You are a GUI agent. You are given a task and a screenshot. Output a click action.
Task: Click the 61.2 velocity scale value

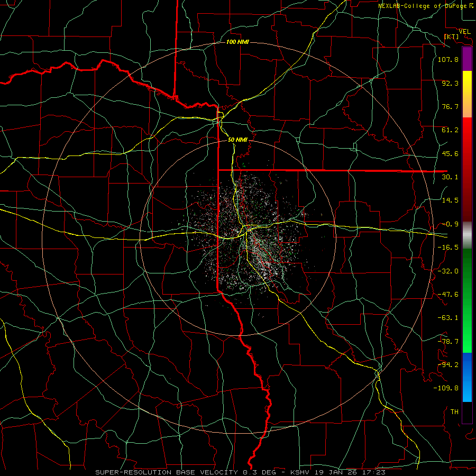point(450,130)
